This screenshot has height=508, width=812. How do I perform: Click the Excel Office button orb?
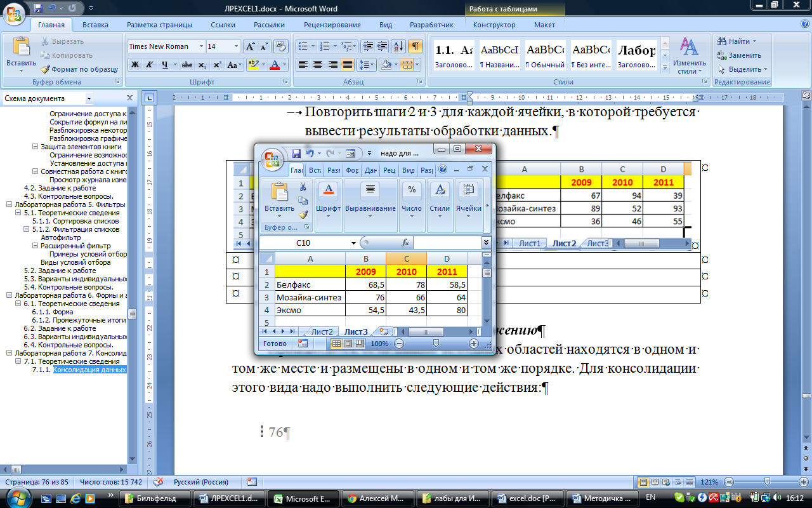[272, 159]
